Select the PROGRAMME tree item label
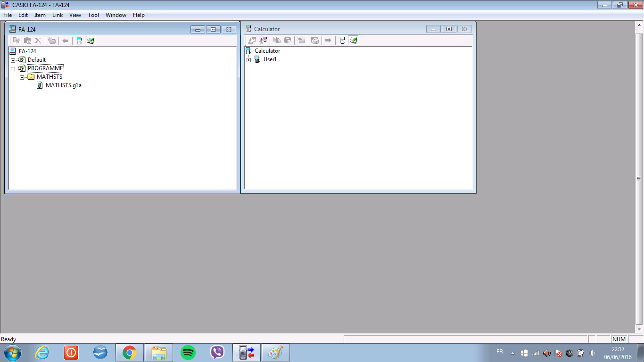The width and height of the screenshot is (644, 362). coord(45,68)
